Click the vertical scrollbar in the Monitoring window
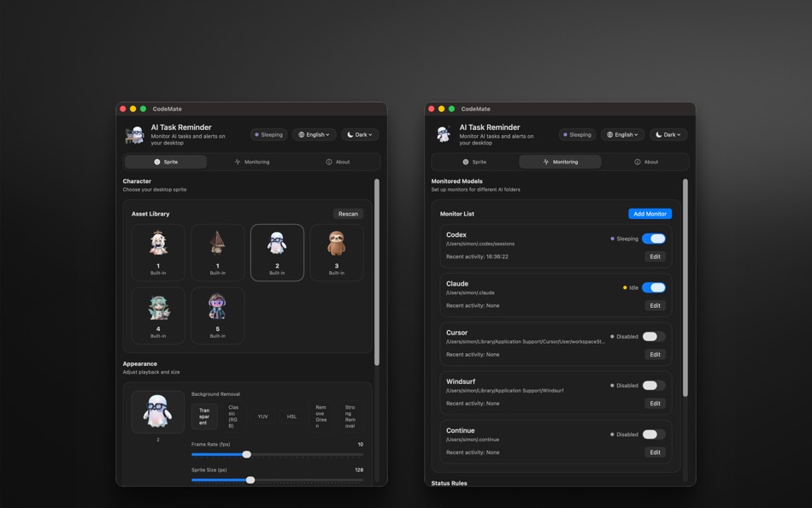 point(685,287)
